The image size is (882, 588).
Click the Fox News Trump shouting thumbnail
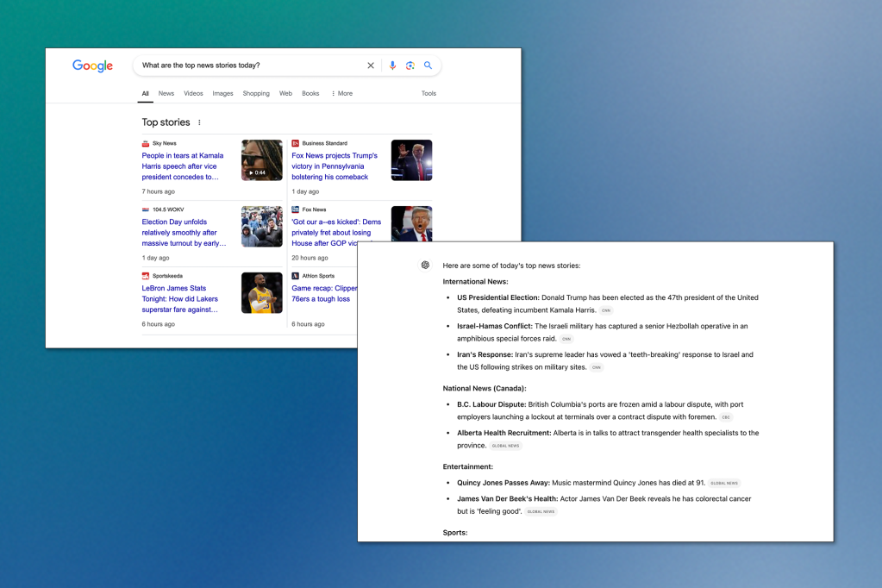(x=412, y=224)
